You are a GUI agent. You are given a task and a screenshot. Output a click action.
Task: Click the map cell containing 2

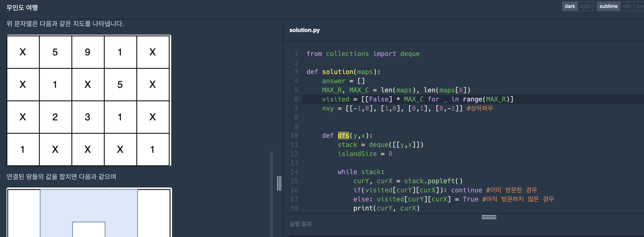(55, 117)
